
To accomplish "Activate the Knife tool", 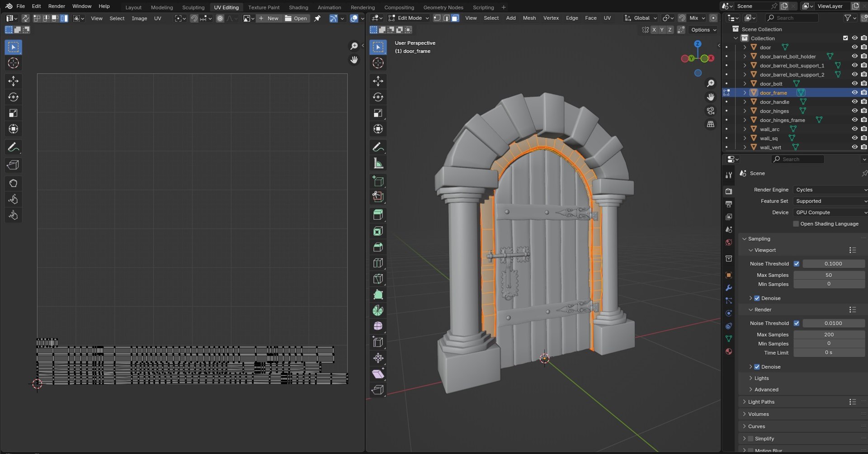I will click(378, 279).
